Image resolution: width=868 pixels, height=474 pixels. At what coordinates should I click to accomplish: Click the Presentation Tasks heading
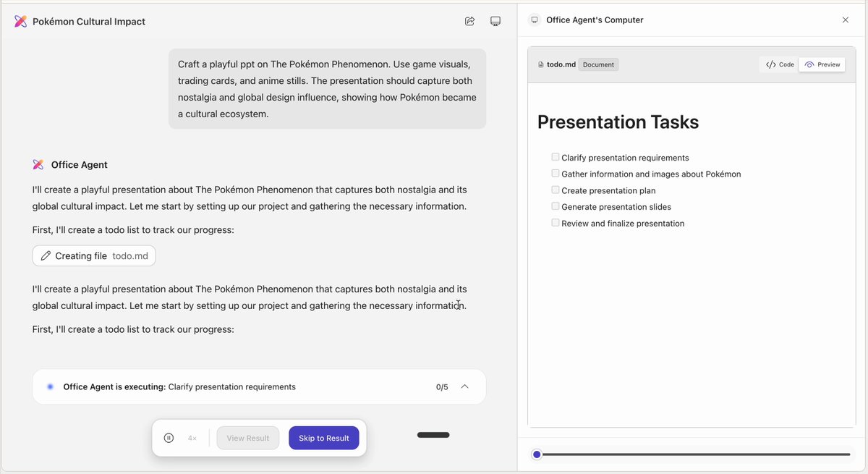coord(618,122)
